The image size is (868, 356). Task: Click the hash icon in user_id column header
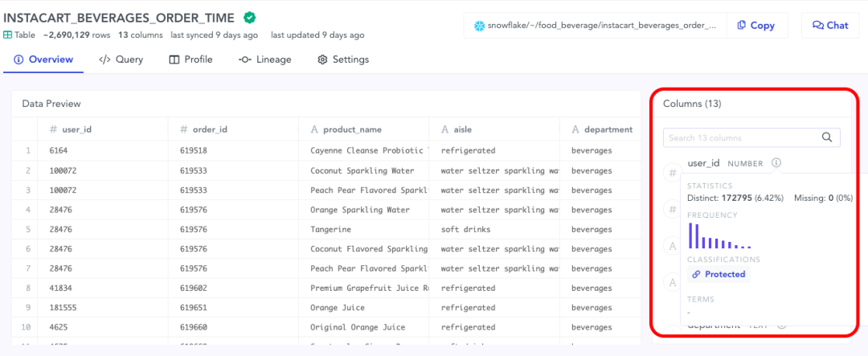[53, 129]
